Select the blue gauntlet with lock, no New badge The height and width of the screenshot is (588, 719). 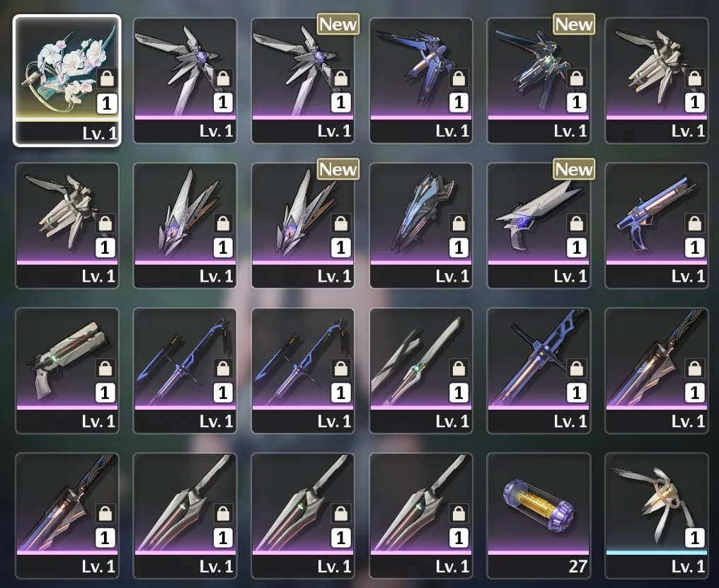click(x=421, y=81)
